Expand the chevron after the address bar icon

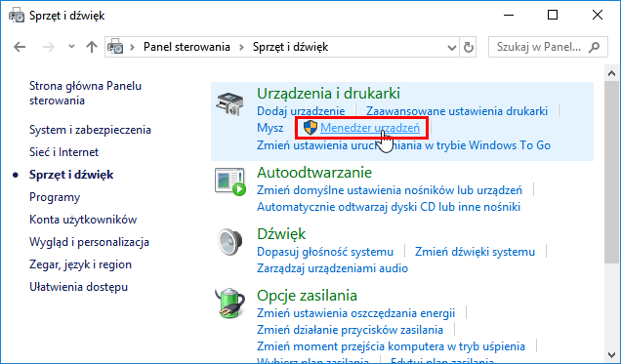coord(132,47)
